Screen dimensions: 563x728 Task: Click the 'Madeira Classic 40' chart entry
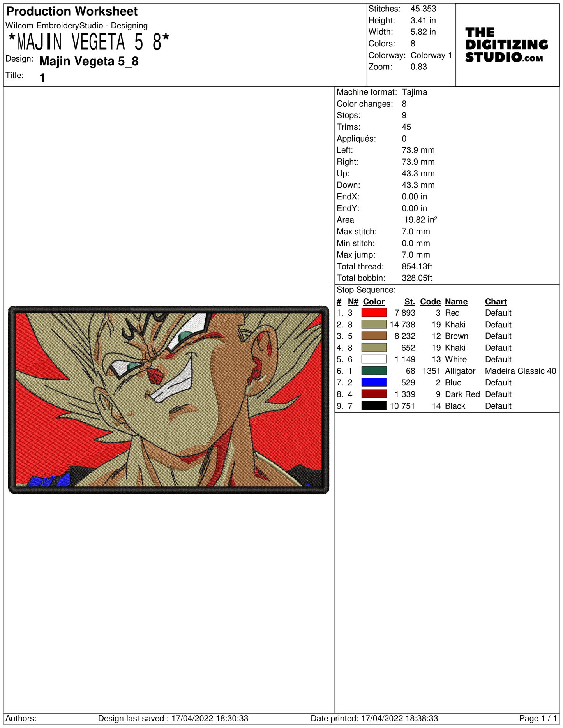point(521,371)
